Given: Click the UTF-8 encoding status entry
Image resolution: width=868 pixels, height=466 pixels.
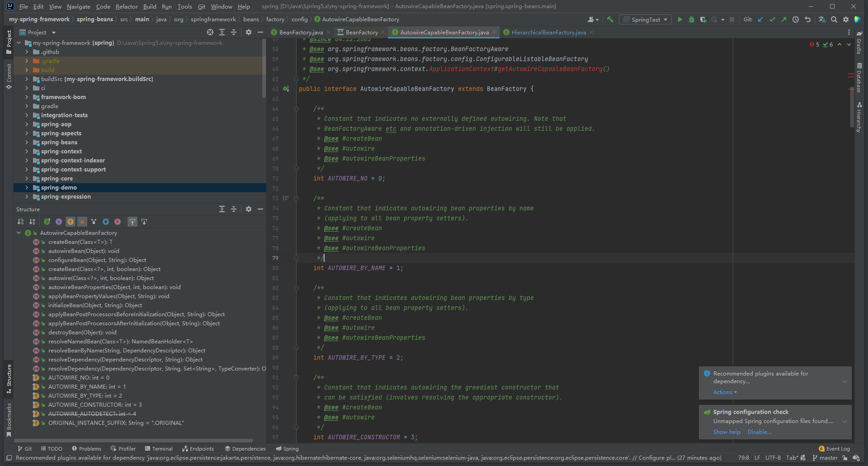Looking at the screenshot, I should coord(773,458).
